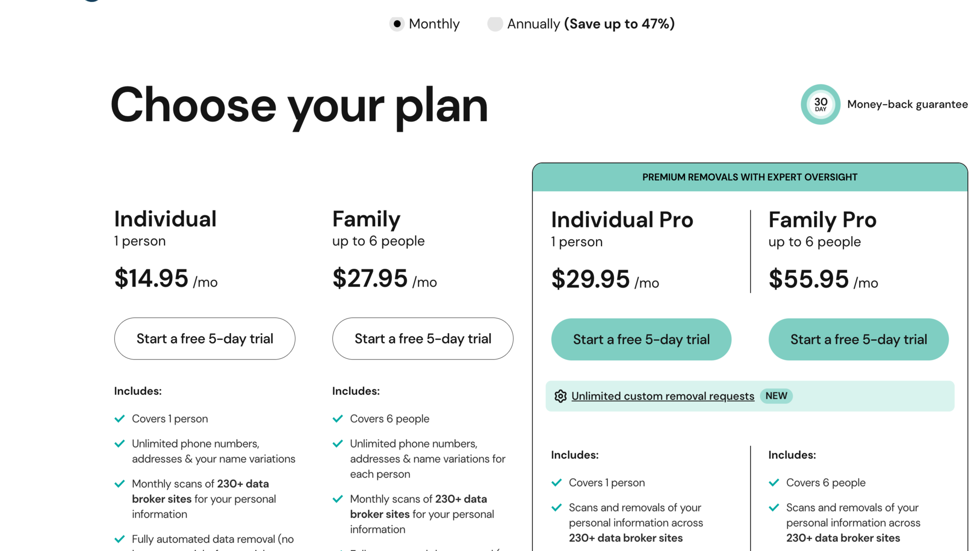Start a free 5-day trial for Individual plan
980x551 pixels.
[x=204, y=339]
